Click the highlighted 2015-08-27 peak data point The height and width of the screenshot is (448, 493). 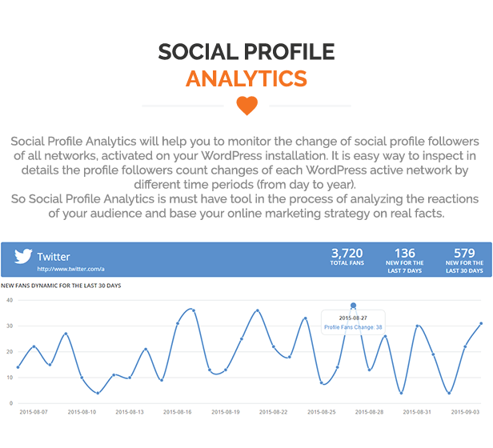(x=354, y=306)
